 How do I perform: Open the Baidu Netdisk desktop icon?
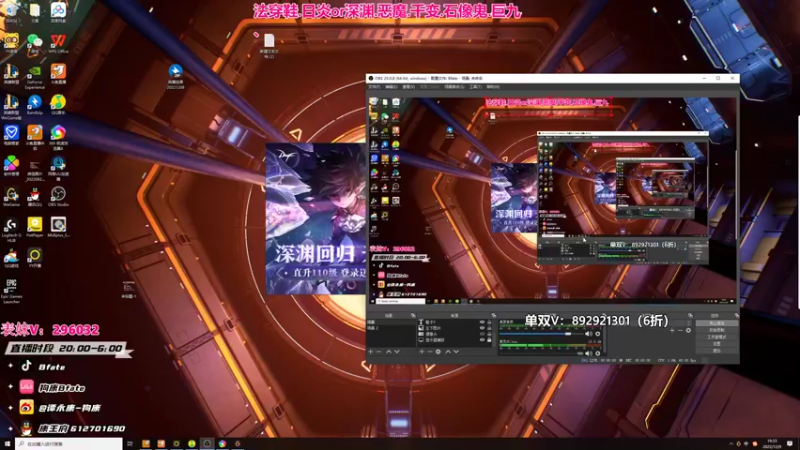click(x=58, y=13)
